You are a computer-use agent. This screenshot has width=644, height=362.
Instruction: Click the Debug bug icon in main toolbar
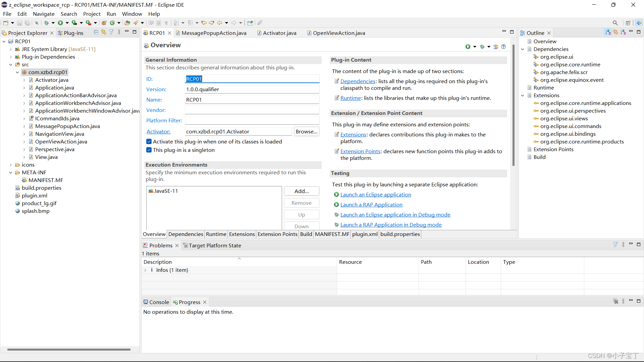[47, 23]
